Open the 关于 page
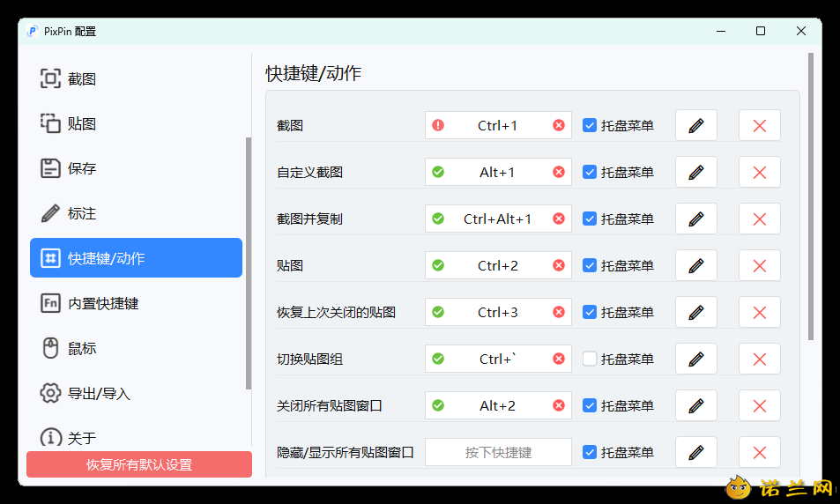This screenshot has height=504, width=840. click(136, 437)
